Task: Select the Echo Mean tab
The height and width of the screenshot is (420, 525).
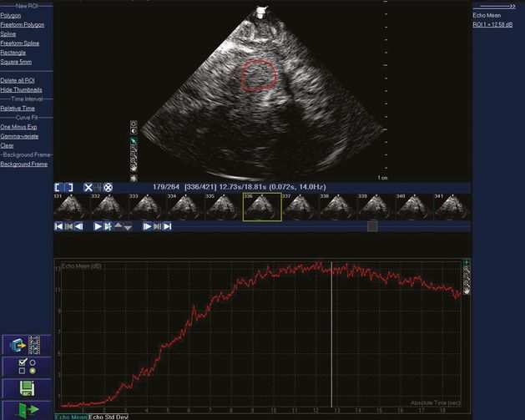Action: click(x=71, y=416)
